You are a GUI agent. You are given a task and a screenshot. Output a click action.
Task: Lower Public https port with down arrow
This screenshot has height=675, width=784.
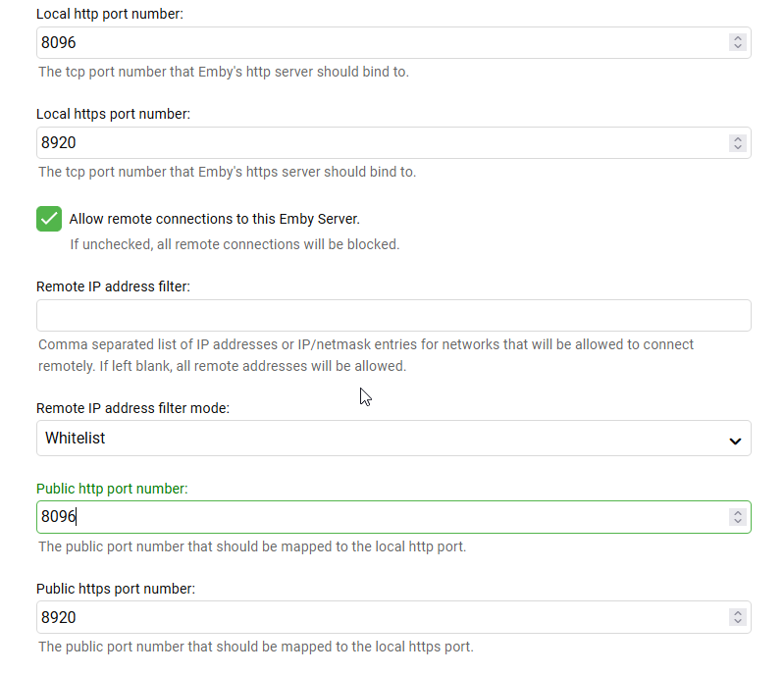pyautogui.click(x=738, y=622)
